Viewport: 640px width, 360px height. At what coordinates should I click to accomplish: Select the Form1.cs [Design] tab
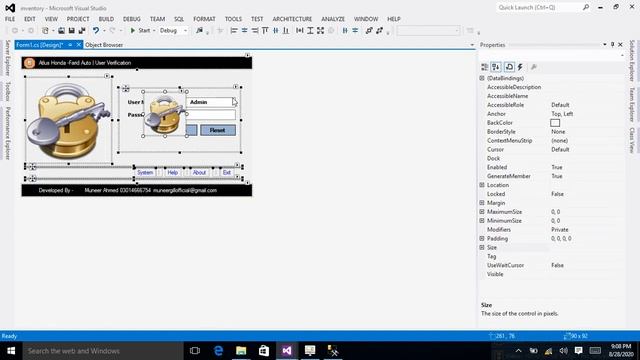coord(40,45)
